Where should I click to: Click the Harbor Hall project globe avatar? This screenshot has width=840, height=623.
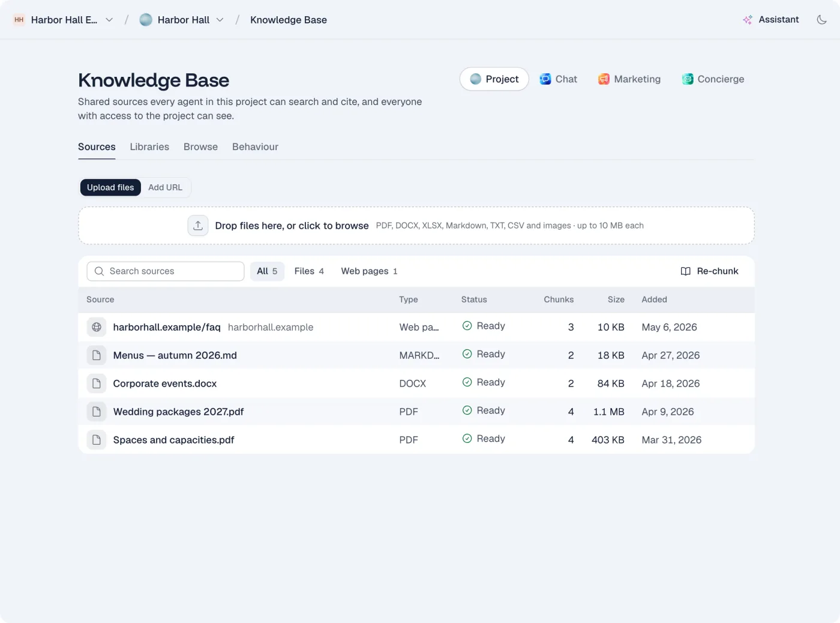click(146, 20)
